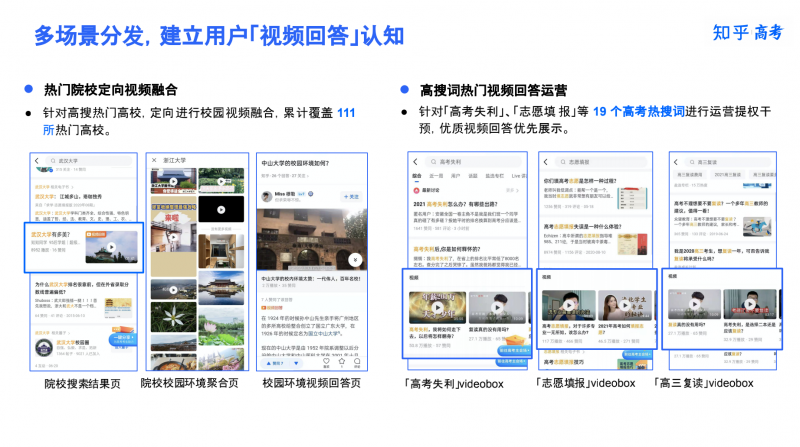Viewport: 800px width, 447px height.
Task: Click back arrow in 高三复读 search screen
Action: click(x=676, y=162)
